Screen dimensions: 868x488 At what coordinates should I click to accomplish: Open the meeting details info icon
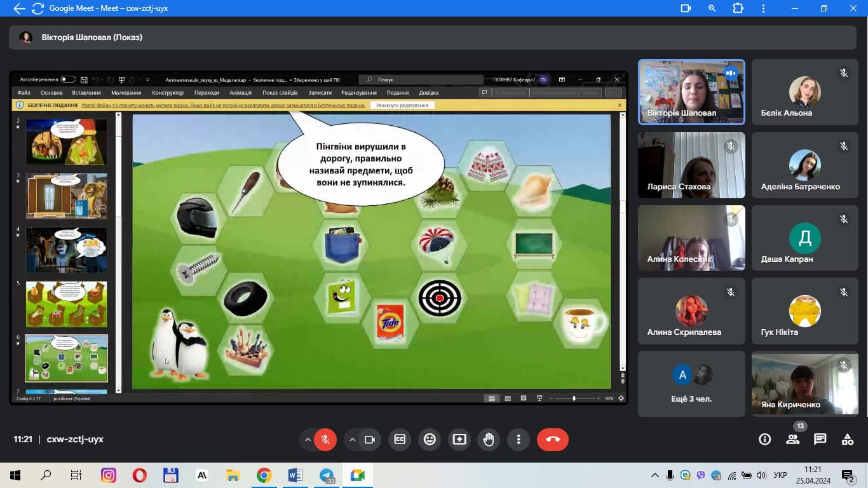pos(764,439)
